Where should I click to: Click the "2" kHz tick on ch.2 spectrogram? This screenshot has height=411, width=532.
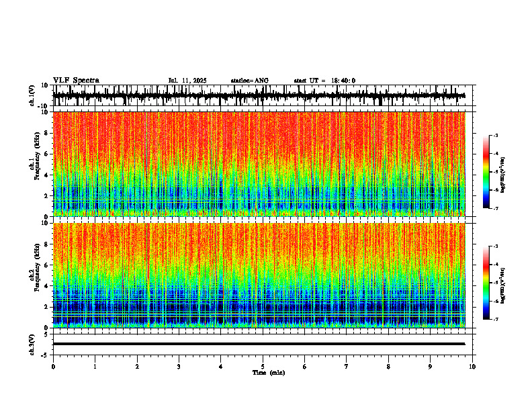point(47,307)
